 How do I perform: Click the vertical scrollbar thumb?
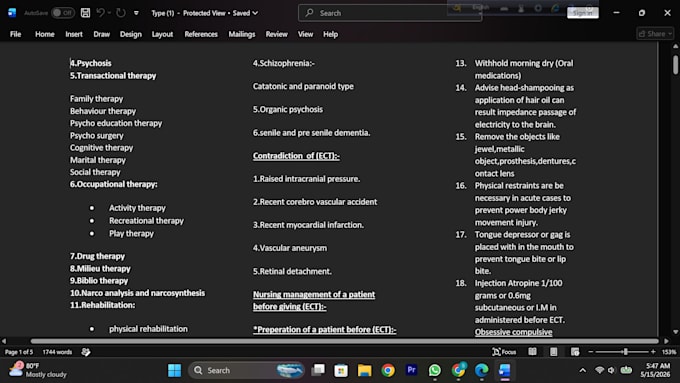tap(675, 64)
